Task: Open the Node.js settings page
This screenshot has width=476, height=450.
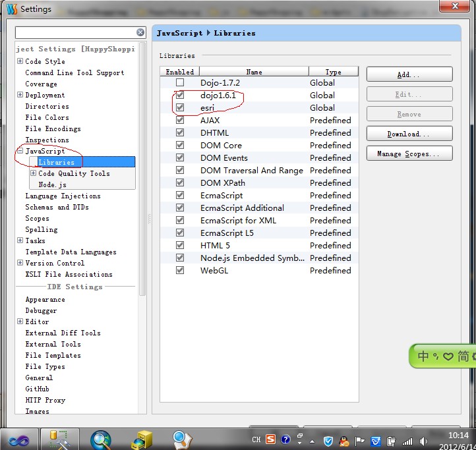Action: tap(52, 184)
